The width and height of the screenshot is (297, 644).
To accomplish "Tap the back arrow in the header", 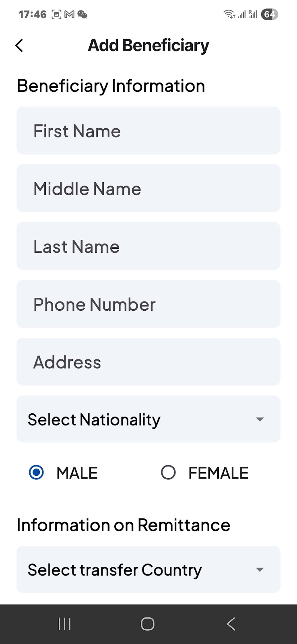I will (x=19, y=45).
